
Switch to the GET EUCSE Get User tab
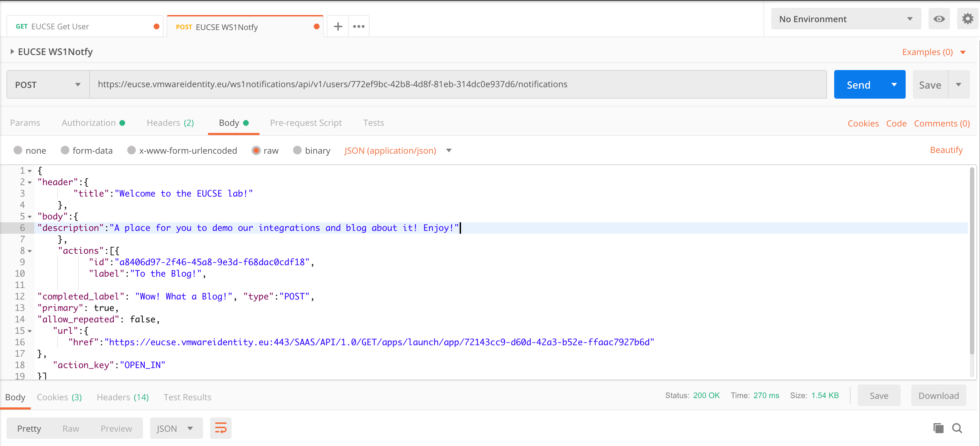tap(85, 27)
